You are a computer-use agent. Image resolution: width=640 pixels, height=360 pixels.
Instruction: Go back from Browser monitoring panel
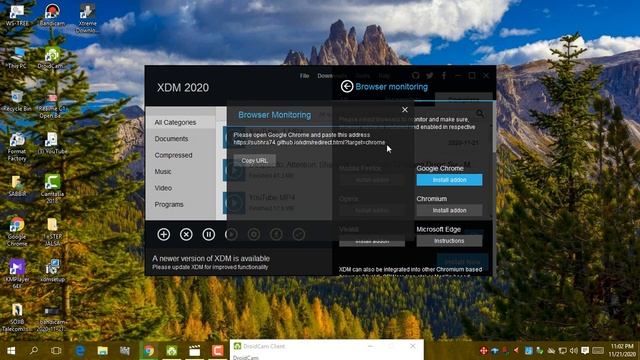click(347, 87)
